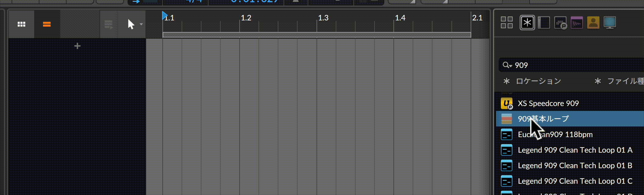Open the tool selection dropdown arrow

coord(141,24)
